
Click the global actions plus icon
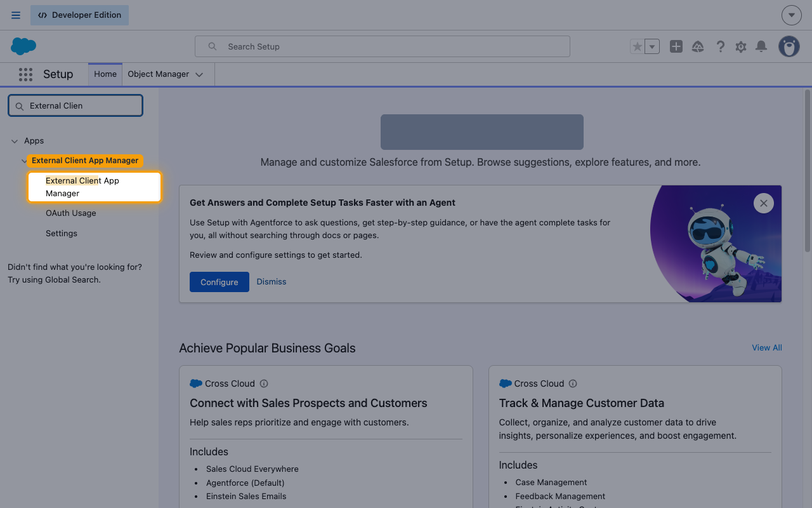coord(676,46)
